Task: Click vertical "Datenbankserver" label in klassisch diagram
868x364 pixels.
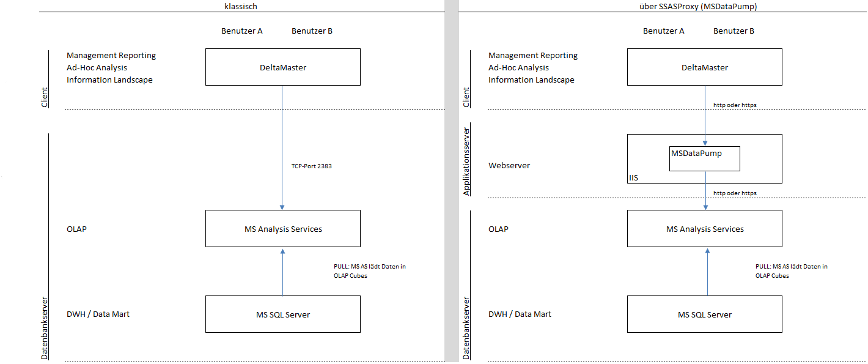Action: point(45,328)
